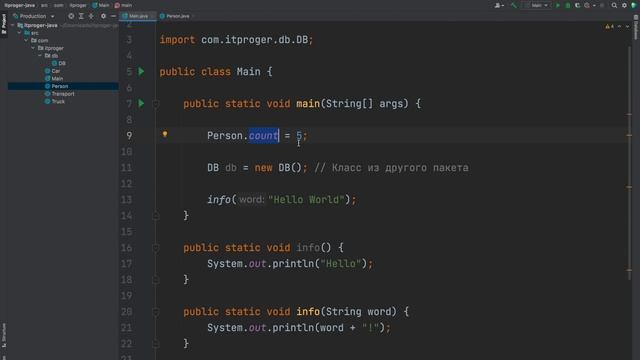Click the Collapse All icon in Project panel
This screenshot has width=640, height=360.
point(91,16)
